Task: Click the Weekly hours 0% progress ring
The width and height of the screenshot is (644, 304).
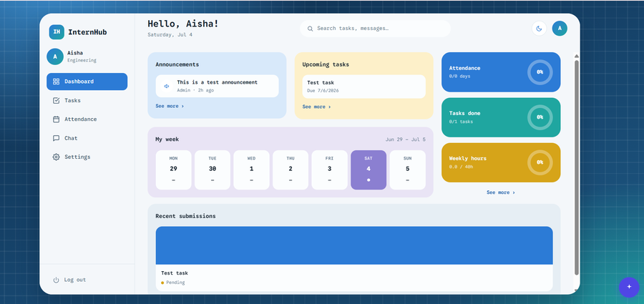Action: click(x=540, y=162)
